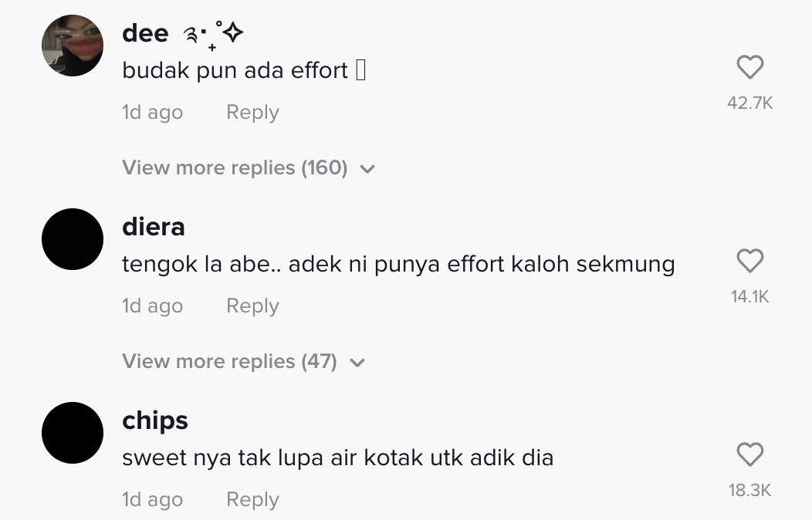Hit Reply below chips' comment
Viewport: 812px width, 520px height.
pyautogui.click(x=252, y=500)
